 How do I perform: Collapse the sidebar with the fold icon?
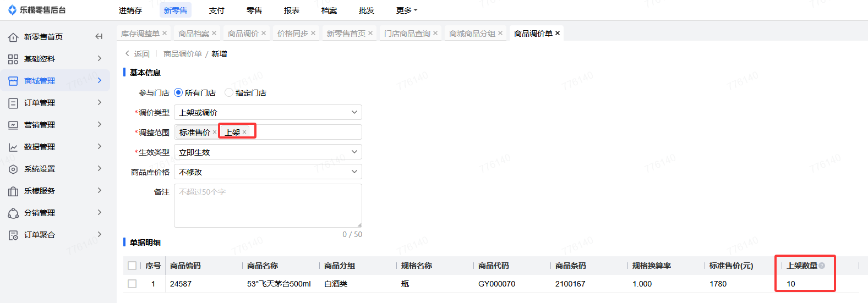(x=99, y=36)
